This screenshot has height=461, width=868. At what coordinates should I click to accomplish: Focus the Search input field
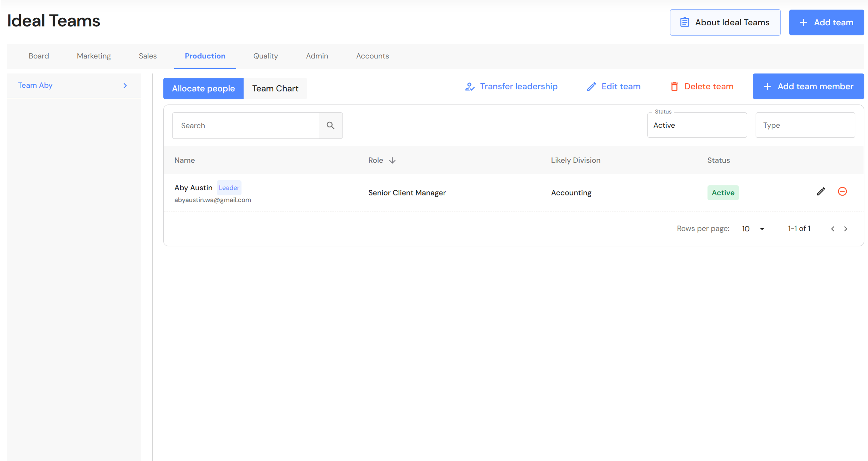(246, 126)
